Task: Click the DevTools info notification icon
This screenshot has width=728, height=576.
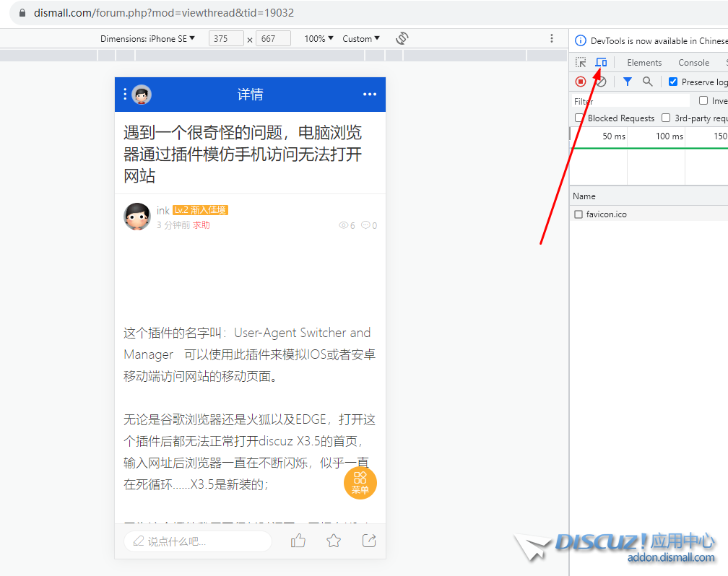Action: tap(581, 41)
